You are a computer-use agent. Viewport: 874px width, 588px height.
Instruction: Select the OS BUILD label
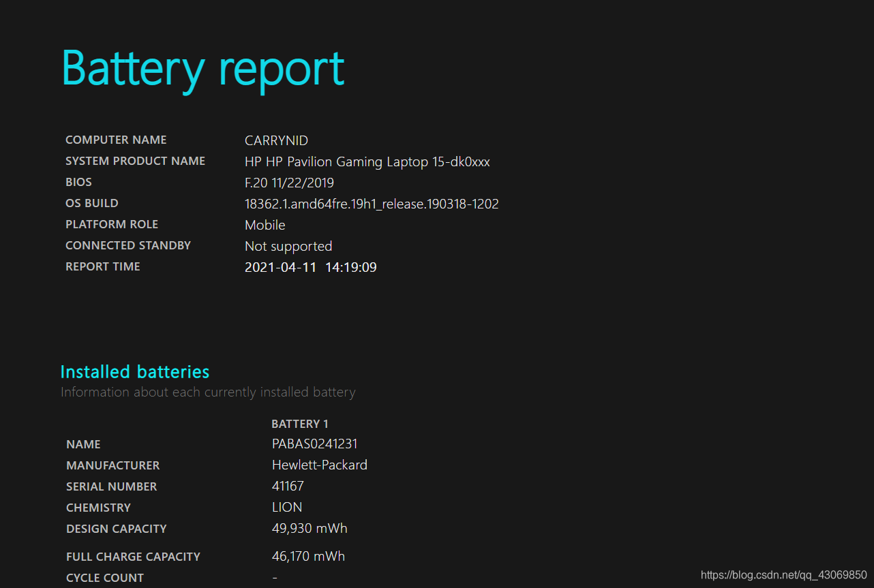click(92, 203)
